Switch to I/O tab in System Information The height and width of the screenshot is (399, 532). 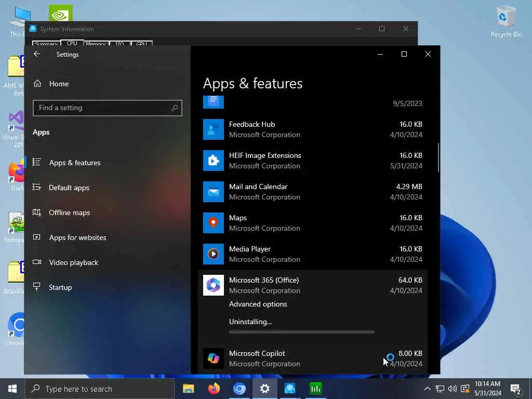(119, 44)
